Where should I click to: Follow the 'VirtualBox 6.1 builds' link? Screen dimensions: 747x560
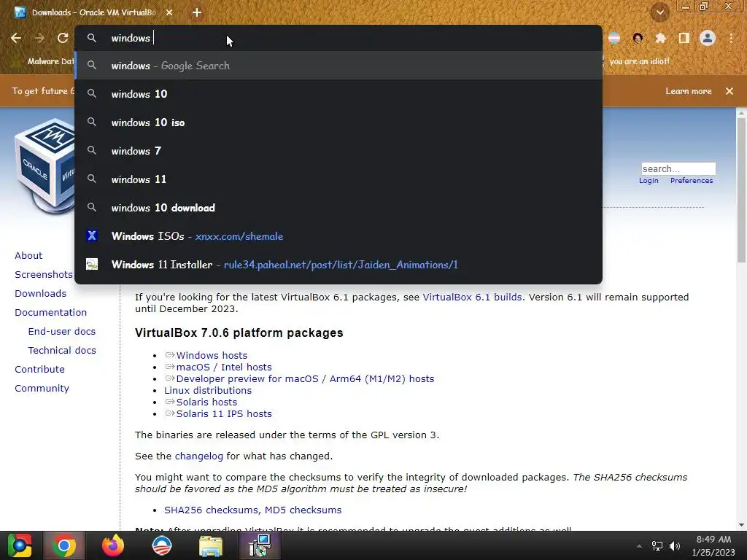pos(472,297)
